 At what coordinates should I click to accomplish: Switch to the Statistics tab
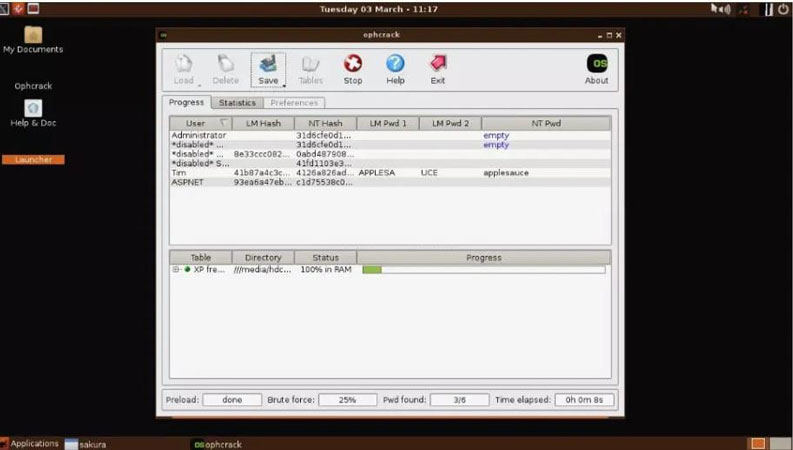(x=237, y=103)
